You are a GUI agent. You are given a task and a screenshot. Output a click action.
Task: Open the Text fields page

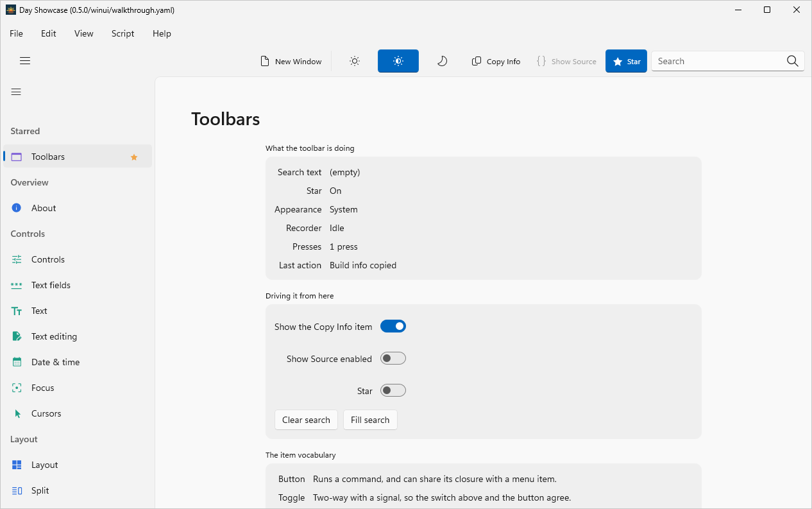(x=78, y=285)
